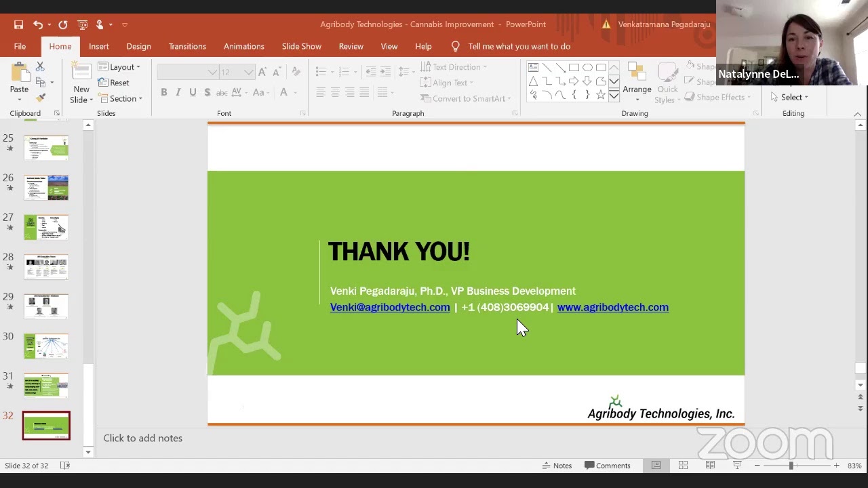Expand the shapes gallery More arrow

coord(614,96)
